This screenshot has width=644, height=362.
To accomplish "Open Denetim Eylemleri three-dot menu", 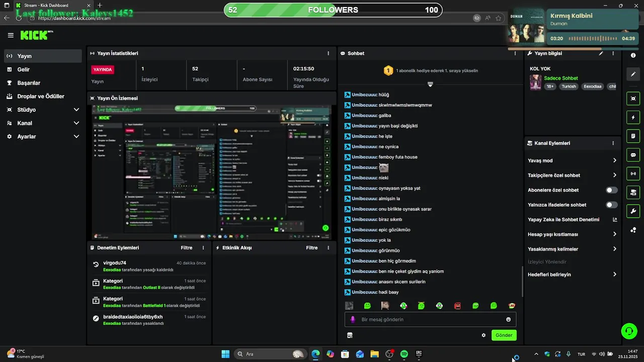I will coord(203,248).
